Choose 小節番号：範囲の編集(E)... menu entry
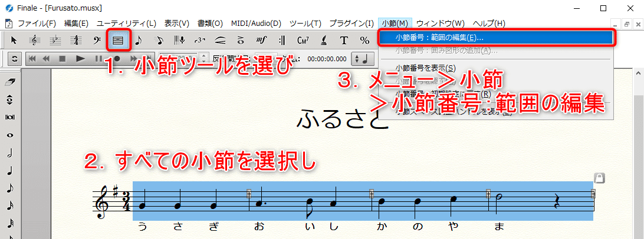Screen dimensions: 644x239 point(496,38)
